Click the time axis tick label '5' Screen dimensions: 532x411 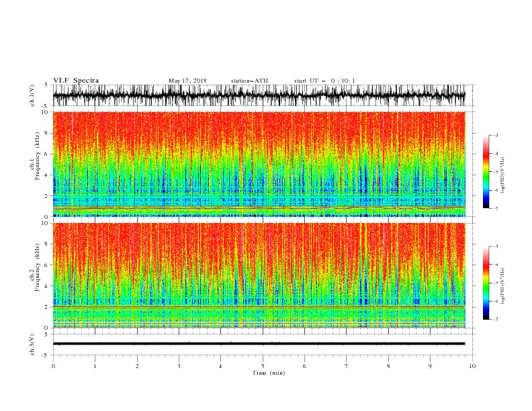click(263, 366)
